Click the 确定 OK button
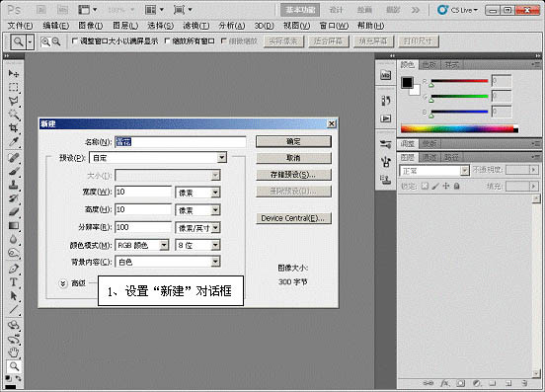 pyautogui.click(x=293, y=141)
